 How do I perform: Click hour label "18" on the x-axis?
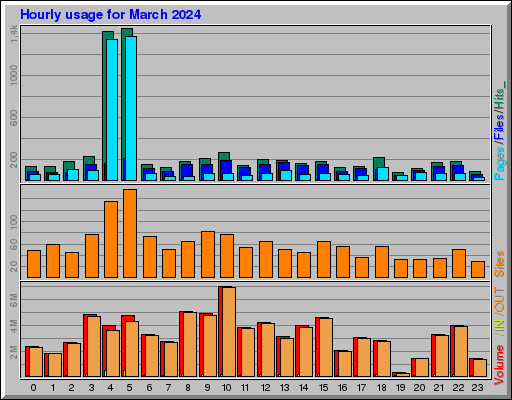(381, 388)
